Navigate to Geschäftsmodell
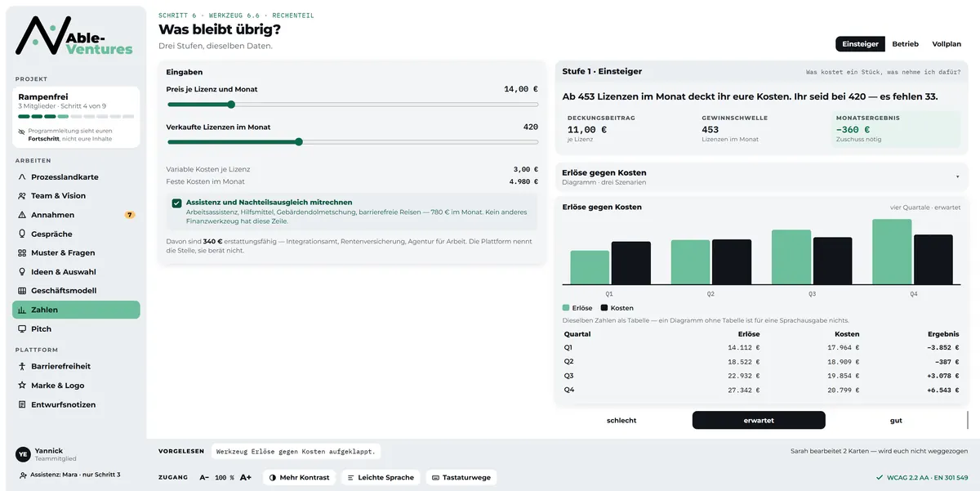The height and width of the screenshot is (491, 980). click(x=76, y=291)
